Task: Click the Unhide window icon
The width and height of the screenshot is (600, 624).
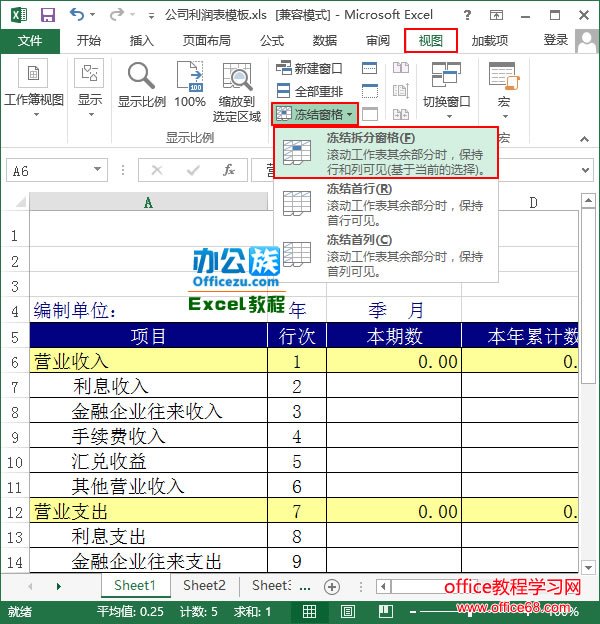Action: pyautogui.click(x=370, y=114)
